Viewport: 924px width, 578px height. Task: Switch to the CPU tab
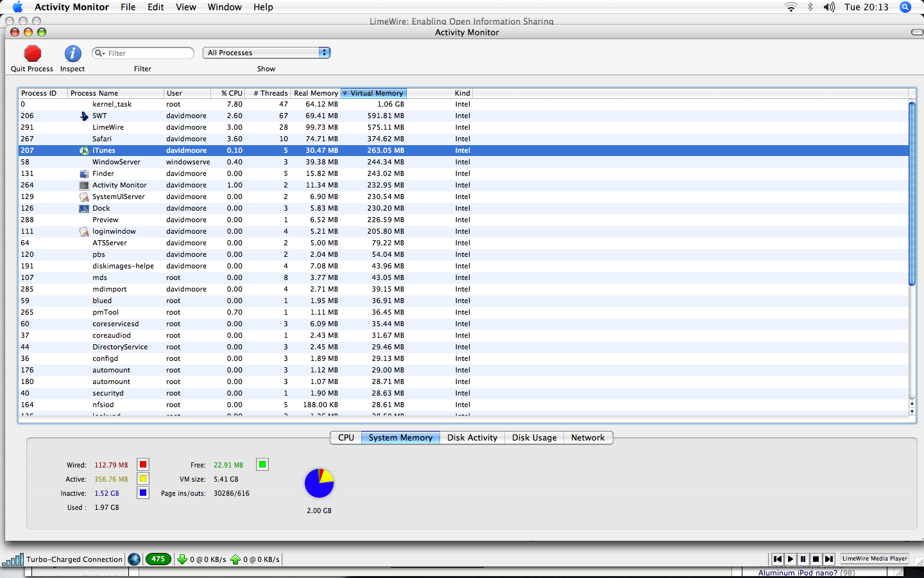[346, 438]
